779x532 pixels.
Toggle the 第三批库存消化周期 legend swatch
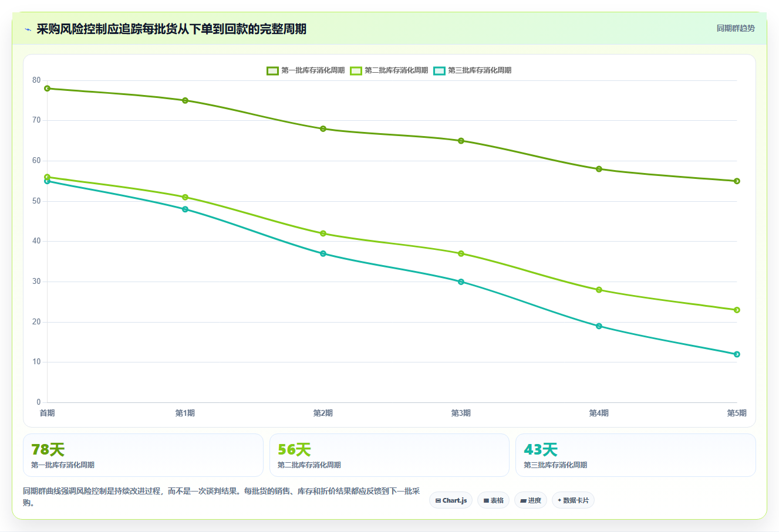coord(439,70)
